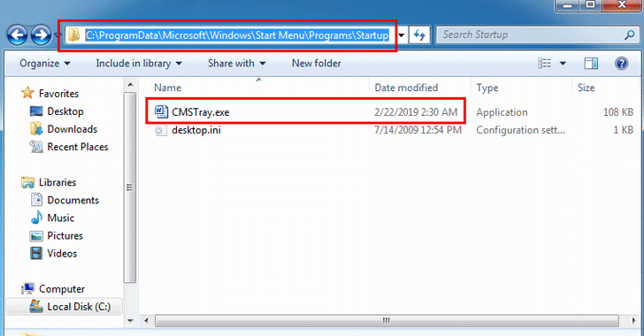Open view options dropdown arrow
Screen dimensions: 644x336
point(563,64)
